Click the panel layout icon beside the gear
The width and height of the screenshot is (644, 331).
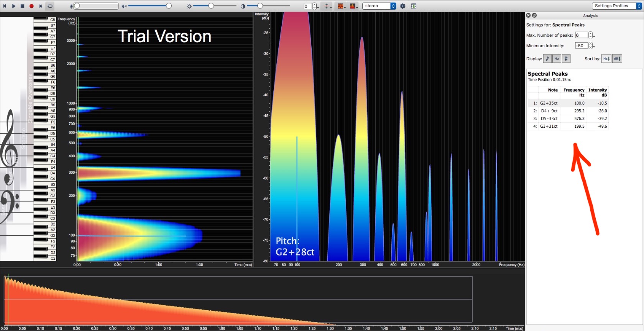pos(414,6)
